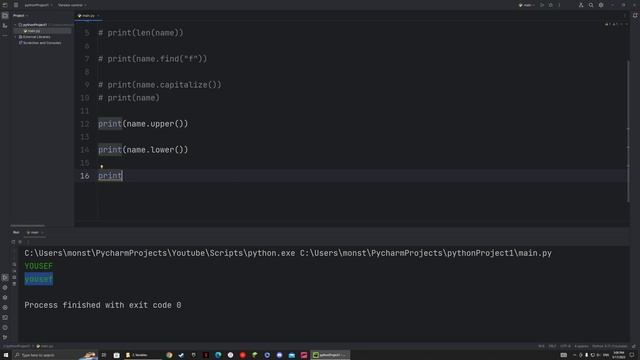Click comment line print(len(name))
640x360 pixels.
point(141,33)
